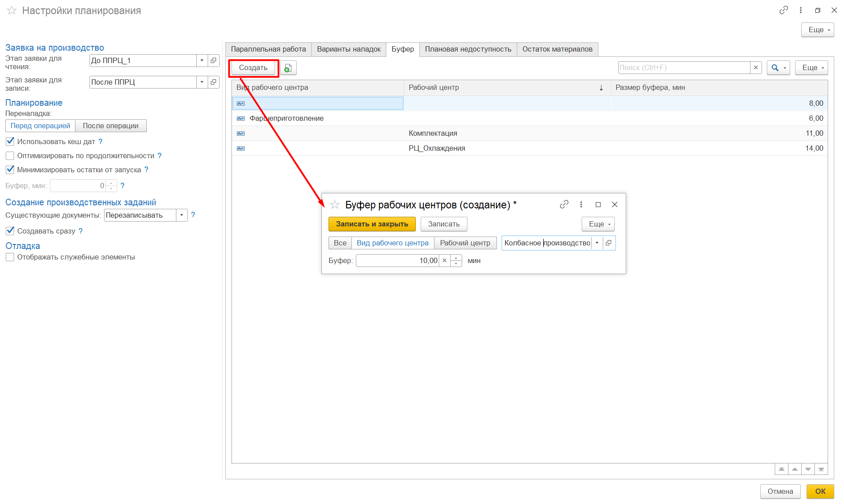Open the До ППРЦ_1 stage via open icon
This screenshot has width=844, height=504.
(214, 61)
